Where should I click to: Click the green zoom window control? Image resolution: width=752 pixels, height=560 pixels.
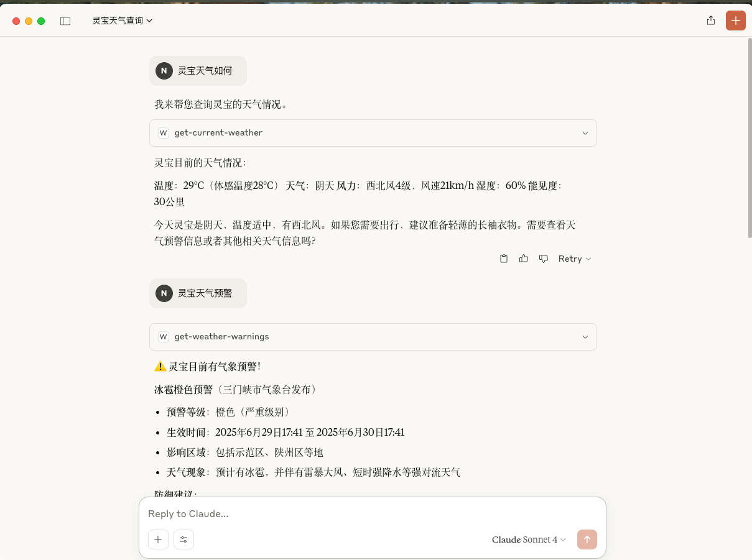click(41, 20)
